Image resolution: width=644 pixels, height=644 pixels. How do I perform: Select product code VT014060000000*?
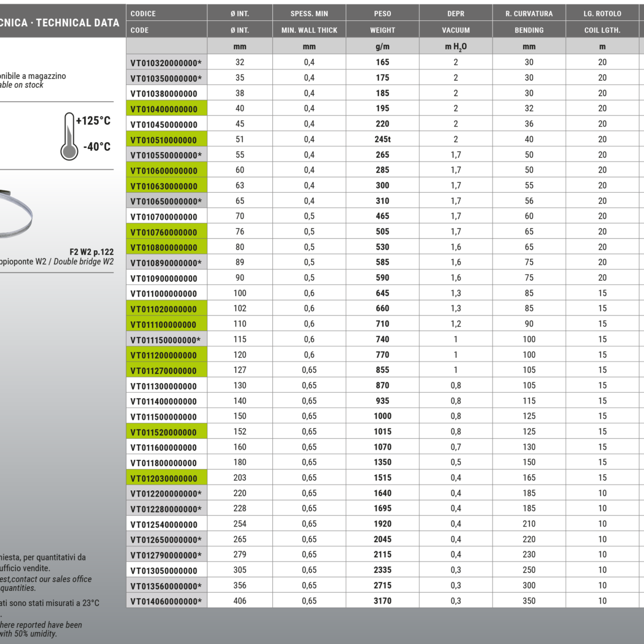[166, 601]
